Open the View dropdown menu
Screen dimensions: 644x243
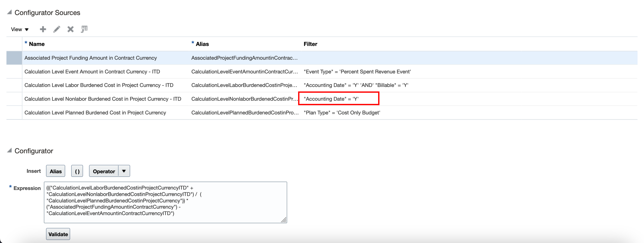20,29
